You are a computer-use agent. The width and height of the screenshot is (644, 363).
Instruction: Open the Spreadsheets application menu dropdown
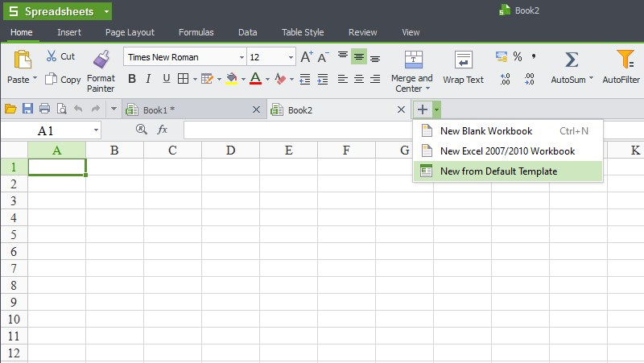click(106, 11)
